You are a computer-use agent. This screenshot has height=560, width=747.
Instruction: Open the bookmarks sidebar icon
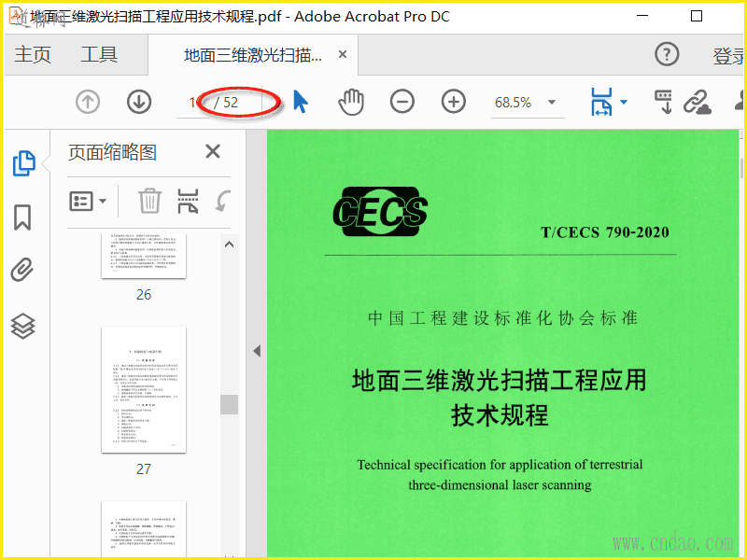(x=22, y=217)
